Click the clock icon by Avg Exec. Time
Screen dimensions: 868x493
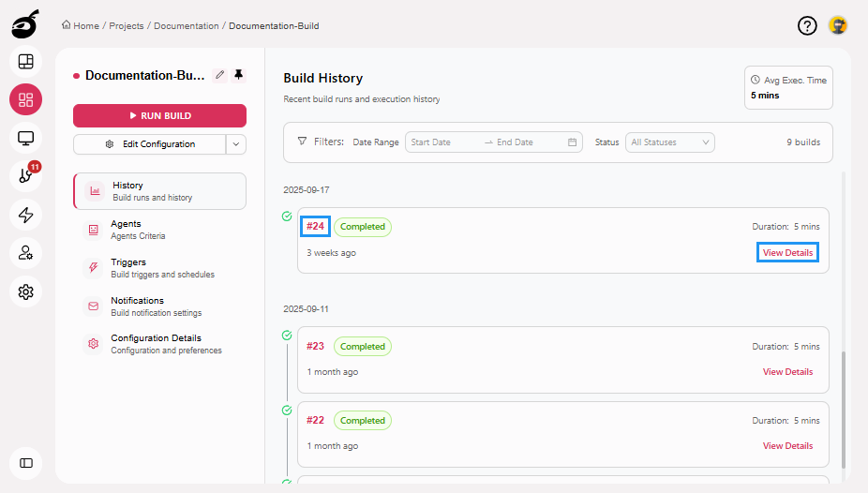point(756,80)
